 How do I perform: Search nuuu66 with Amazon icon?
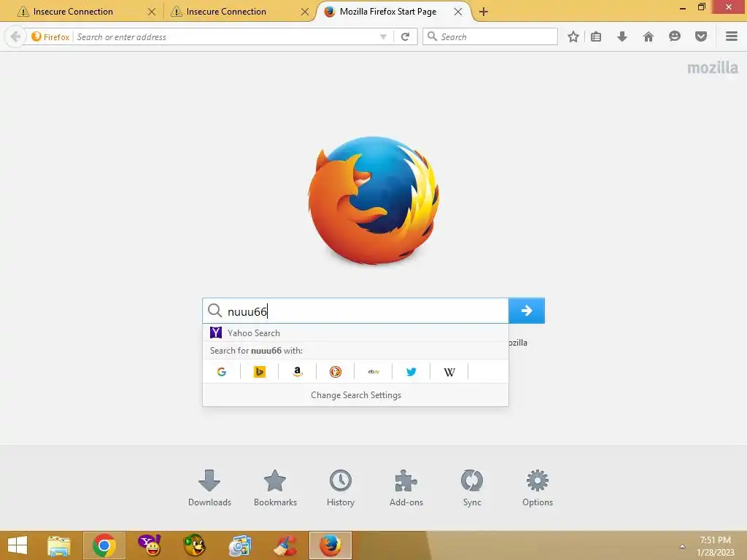pyautogui.click(x=298, y=371)
